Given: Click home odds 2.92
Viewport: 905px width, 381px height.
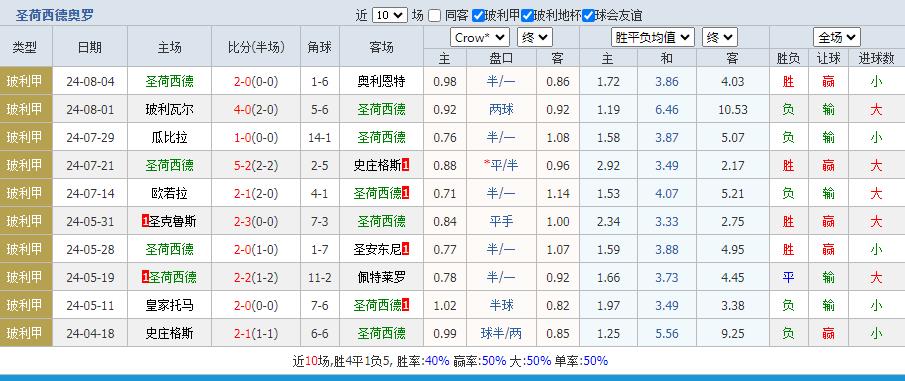Looking at the screenshot, I should point(609,166).
